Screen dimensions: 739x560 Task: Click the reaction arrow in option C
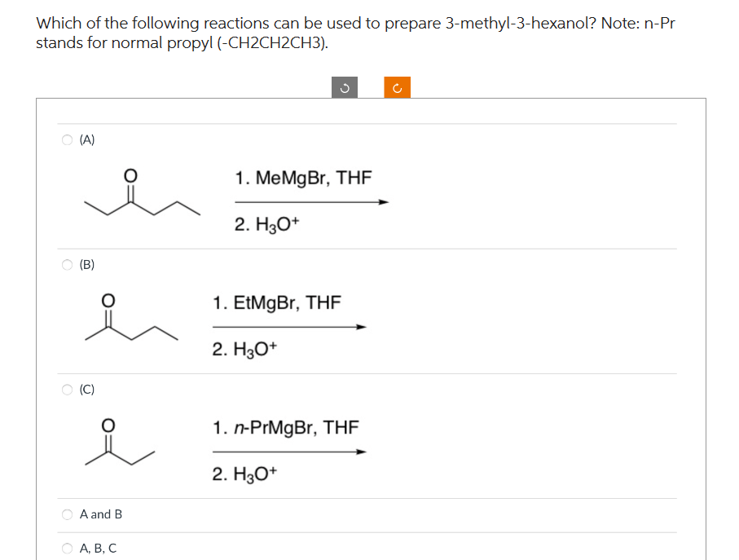click(x=288, y=451)
